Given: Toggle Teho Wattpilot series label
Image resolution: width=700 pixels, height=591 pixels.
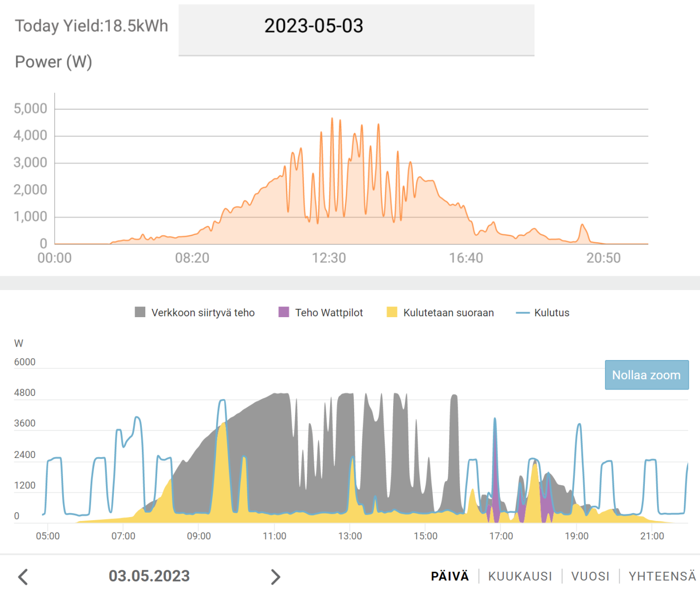Looking at the screenshot, I should 329,313.
